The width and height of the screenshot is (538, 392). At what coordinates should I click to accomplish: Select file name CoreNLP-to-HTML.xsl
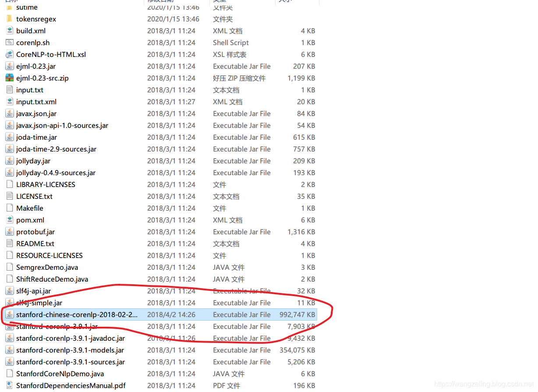(x=51, y=55)
